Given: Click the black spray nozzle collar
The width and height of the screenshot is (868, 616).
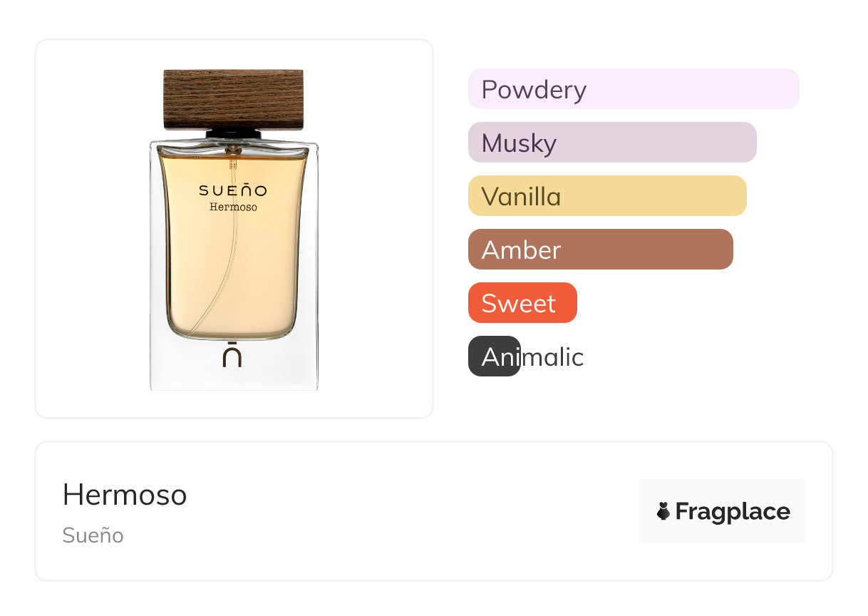Looking at the screenshot, I should (234, 133).
